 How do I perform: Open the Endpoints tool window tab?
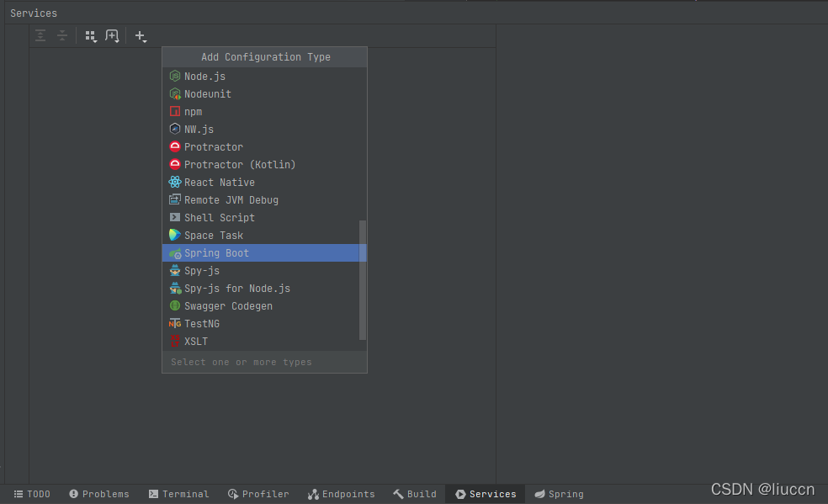(x=342, y=494)
